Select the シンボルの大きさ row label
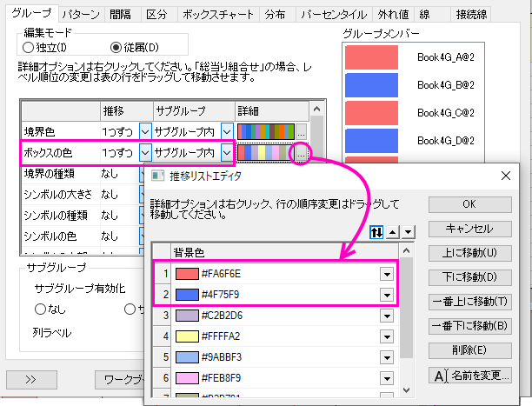 (x=57, y=195)
